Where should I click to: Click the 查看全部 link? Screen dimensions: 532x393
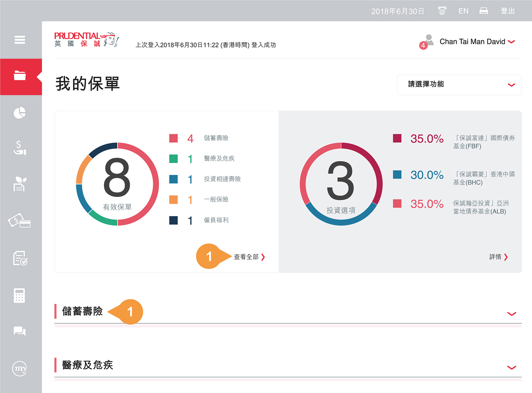[249, 257]
